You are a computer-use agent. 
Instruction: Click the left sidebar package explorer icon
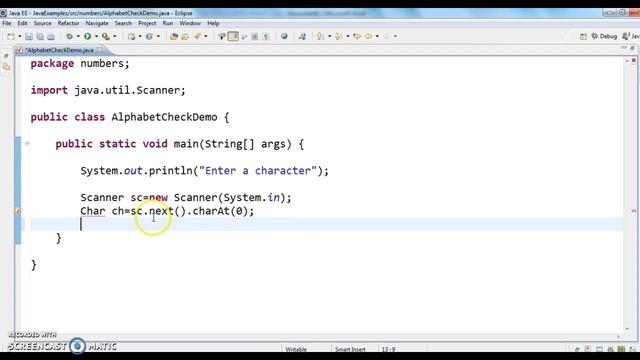tap(7, 67)
